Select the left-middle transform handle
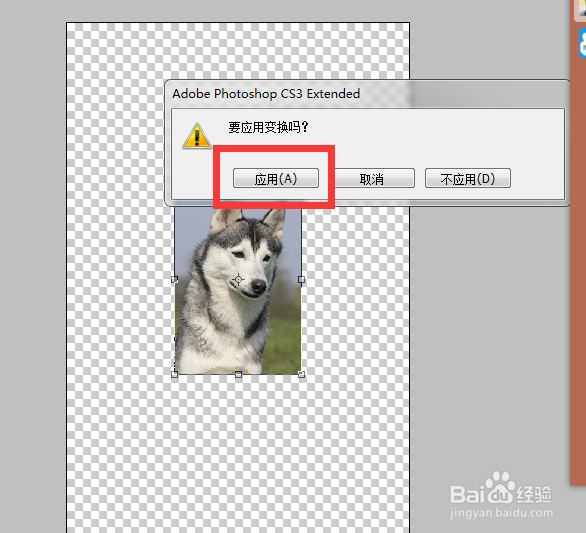This screenshot has height=533, width=586. pos(175,279)
